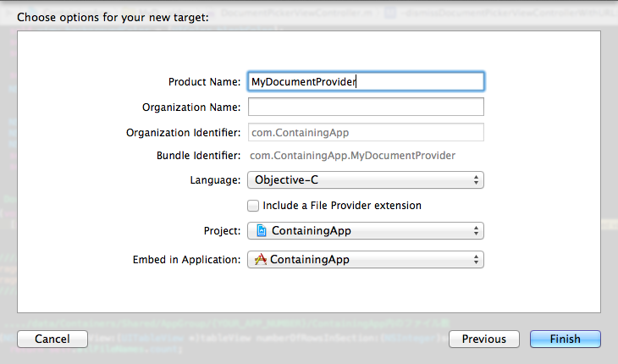Click the empty Organization Name field
Viewport: 618px width, 364px height.
366,107
